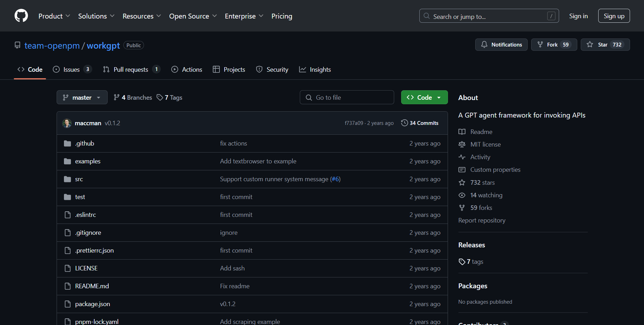Click the maccman avatar image
Viewport: 644px width, 325px height.
coord(67,123)
